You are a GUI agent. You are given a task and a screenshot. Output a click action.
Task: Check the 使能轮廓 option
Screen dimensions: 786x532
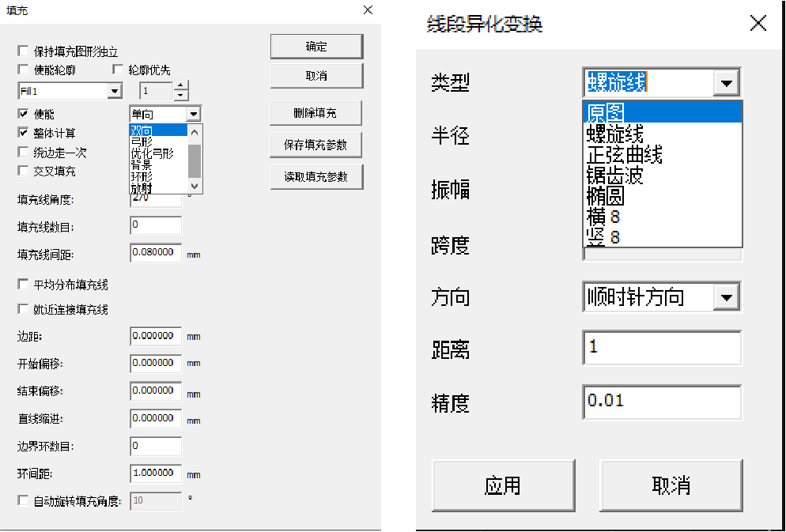click(23, 69)
